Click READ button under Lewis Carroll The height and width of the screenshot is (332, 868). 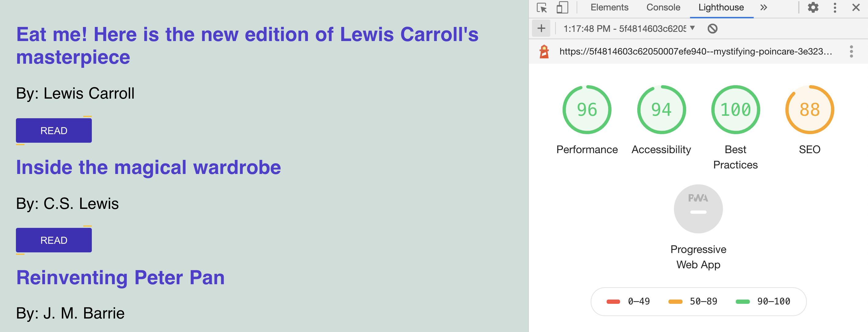pos(54,130)
